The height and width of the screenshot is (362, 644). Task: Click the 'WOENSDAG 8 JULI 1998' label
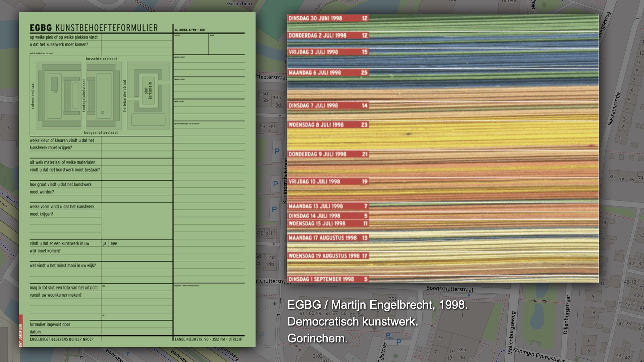pos(328,125)
